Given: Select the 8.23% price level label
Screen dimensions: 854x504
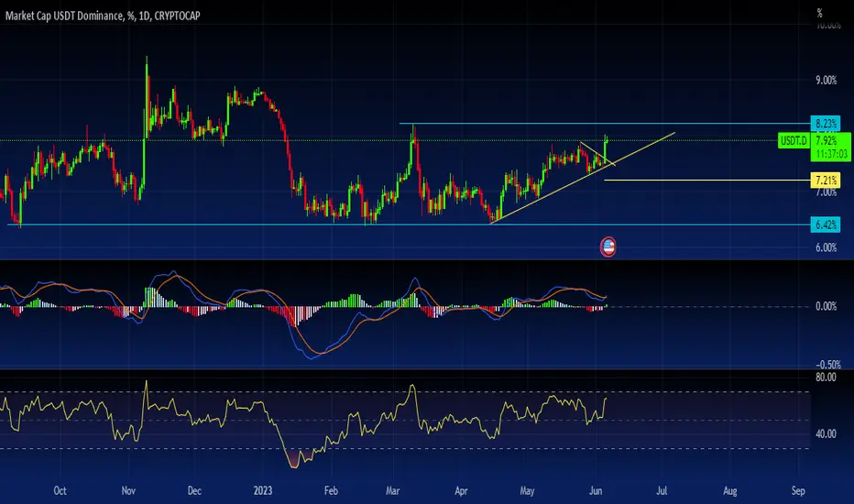Looking at the screenshot, I should pos(826,124).
